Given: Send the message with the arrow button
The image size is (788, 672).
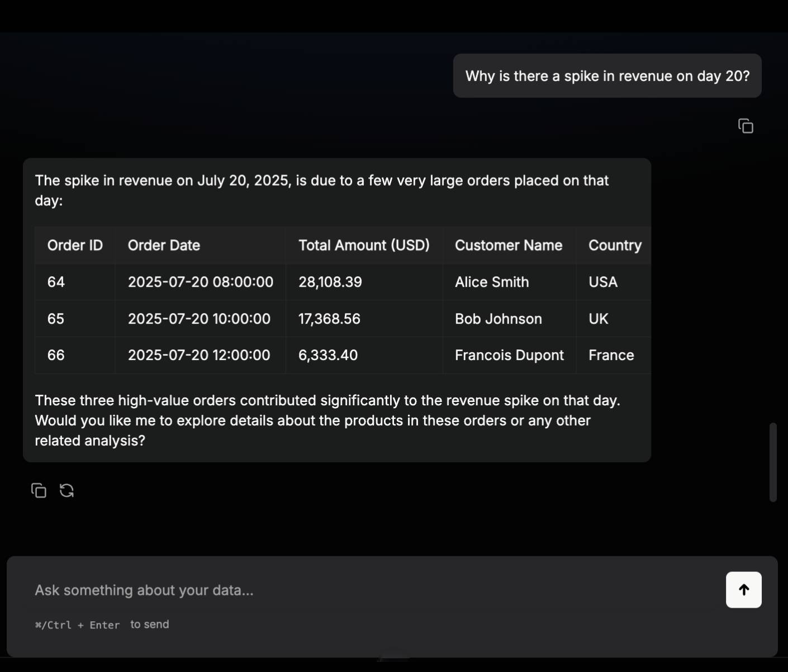Looking at the screenshot, I should click(743, 589).
